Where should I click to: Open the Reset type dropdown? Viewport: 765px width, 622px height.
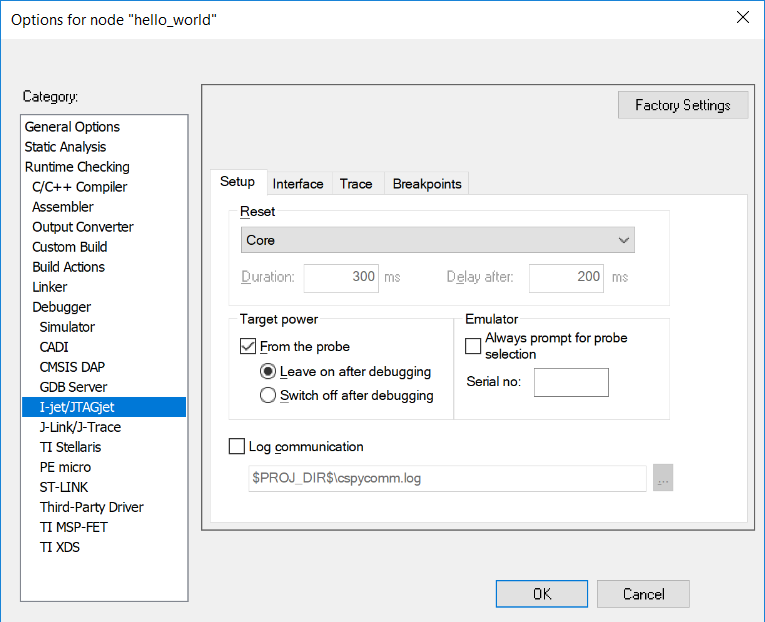(x=437, y=240)
